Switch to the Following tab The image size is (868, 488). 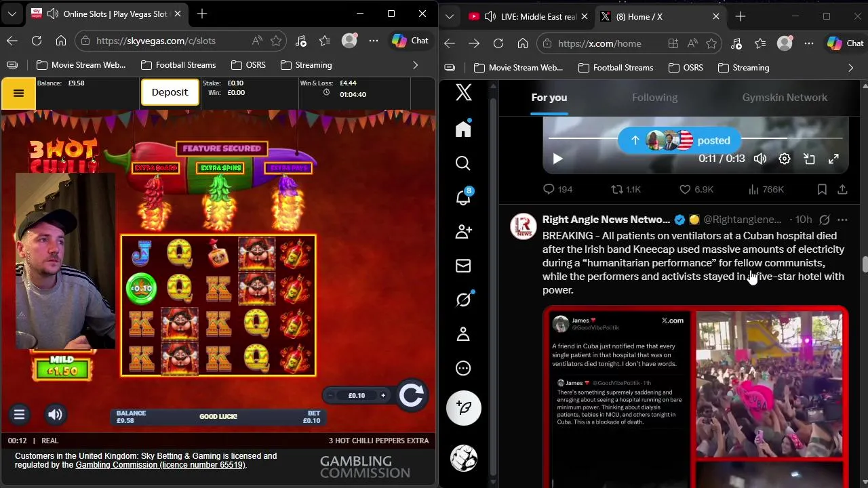click(x=654, y=98)
